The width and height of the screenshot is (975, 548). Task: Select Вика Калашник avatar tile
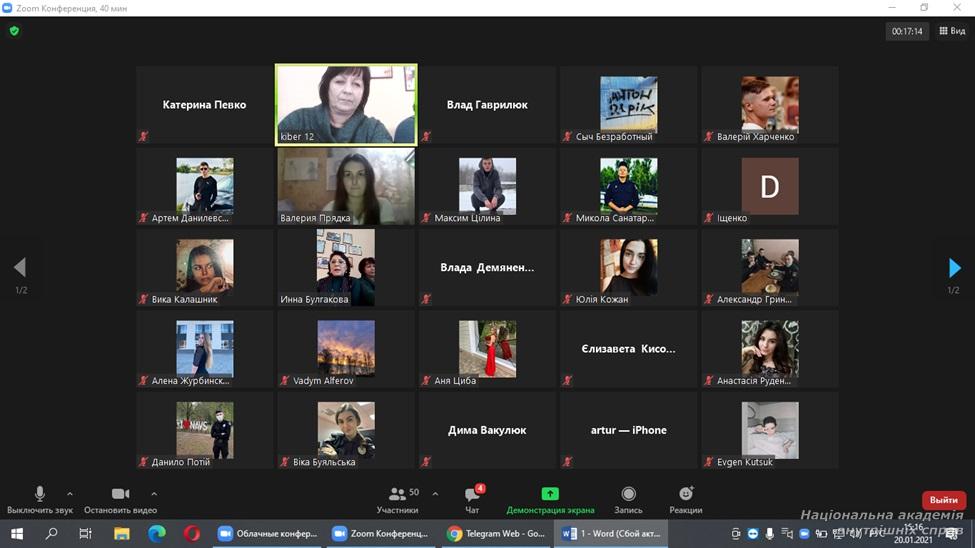tap(205, 267)
